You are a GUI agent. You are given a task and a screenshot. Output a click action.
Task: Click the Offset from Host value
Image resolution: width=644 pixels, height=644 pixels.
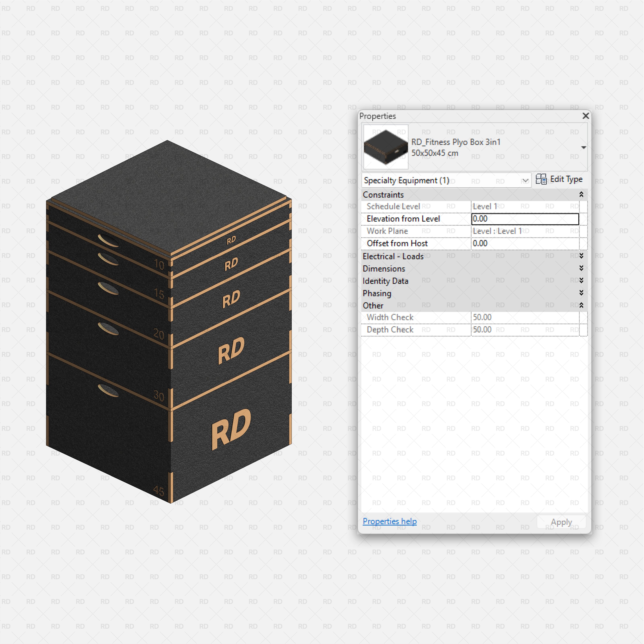click(525, 243)
